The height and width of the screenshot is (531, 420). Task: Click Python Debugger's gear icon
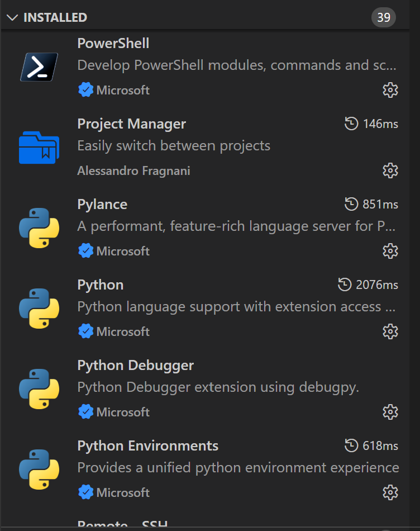point(390,412)
